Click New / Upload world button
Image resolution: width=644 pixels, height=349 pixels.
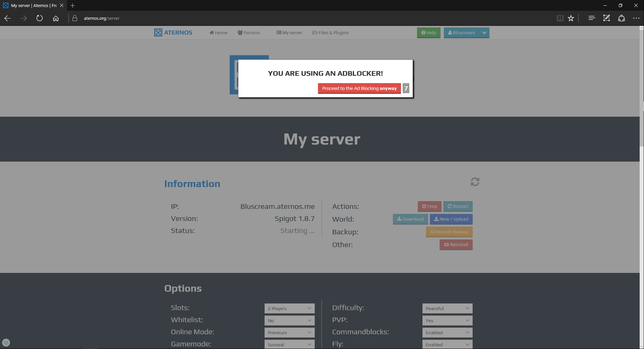[451, 219]
